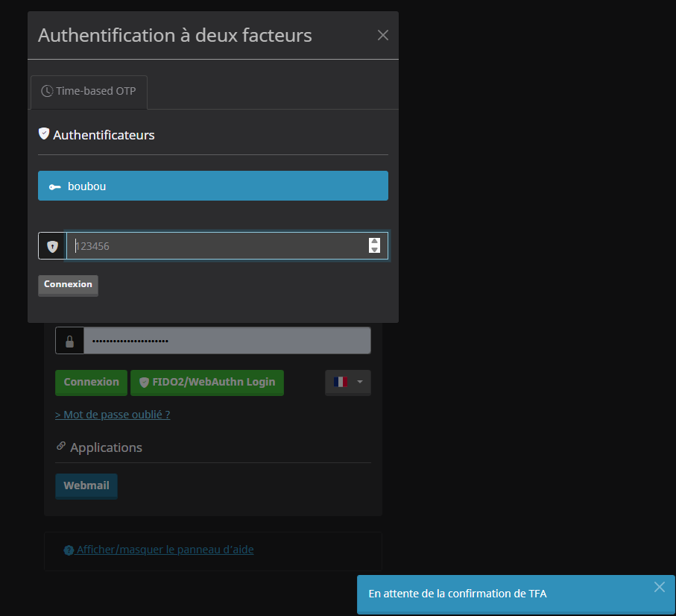Click the padlock icon beside password field
This screenshot has width=676, height=616.
click(69, 341)
